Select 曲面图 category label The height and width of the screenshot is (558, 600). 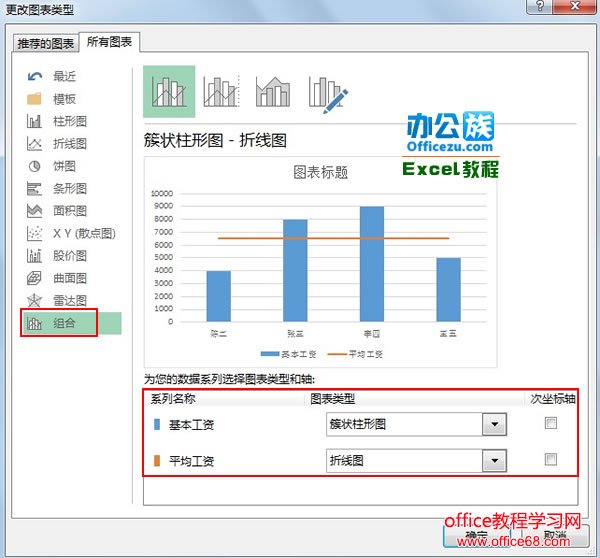coord(70,278)
